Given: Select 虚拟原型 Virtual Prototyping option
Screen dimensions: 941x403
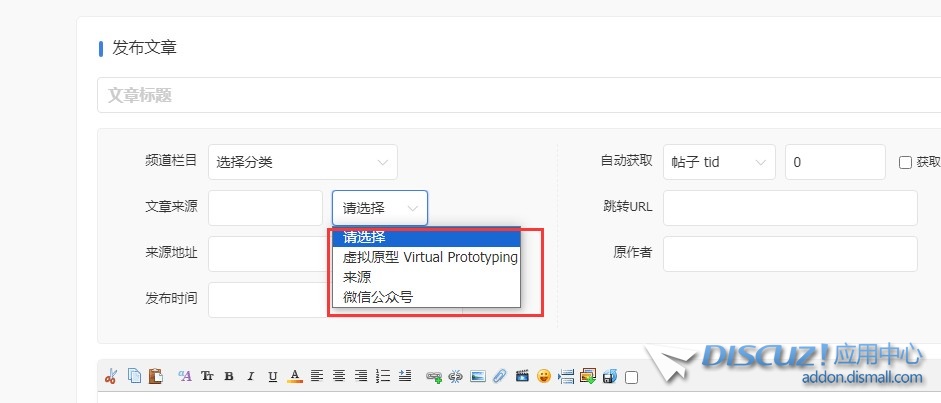Looking at the screenshot, I should tap(429, 257).
